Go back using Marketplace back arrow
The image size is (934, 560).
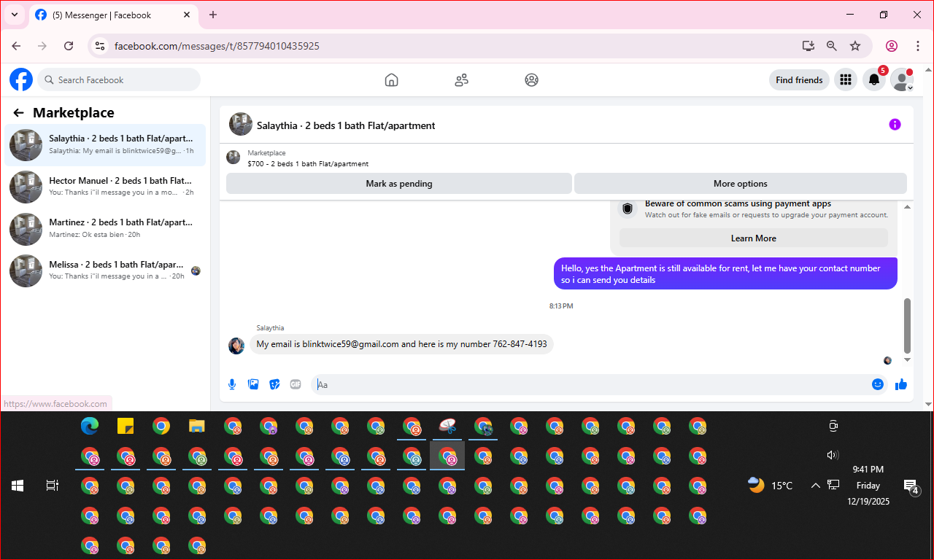pyautogui.click(x=18, y=113)
